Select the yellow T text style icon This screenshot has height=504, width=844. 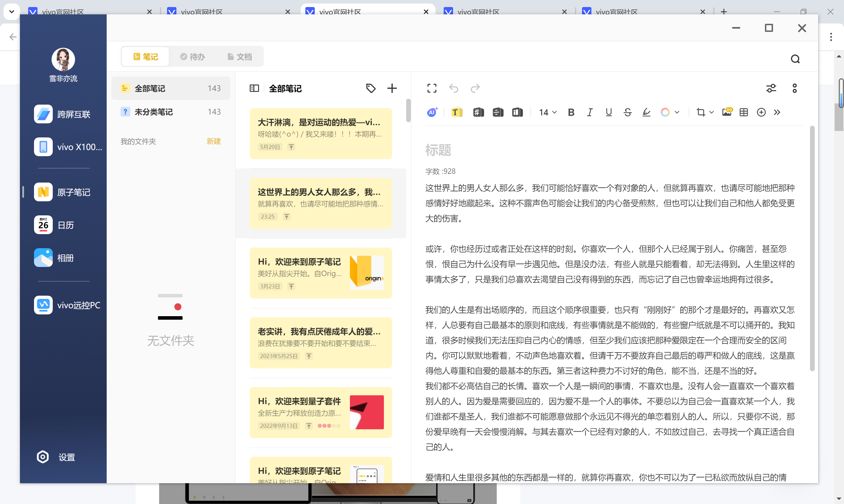[x=457, y=112]
